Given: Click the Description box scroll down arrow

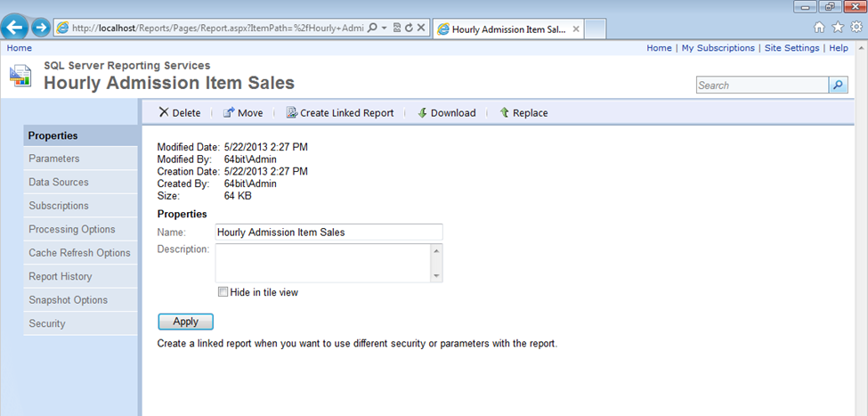Looking at the screenshot, I should coord(436,276).
